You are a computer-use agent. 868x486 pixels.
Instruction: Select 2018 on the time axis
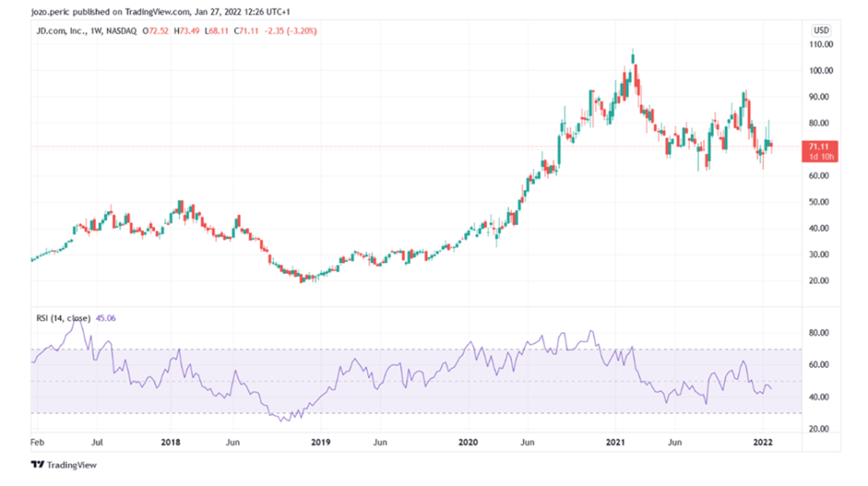[170, 442]
